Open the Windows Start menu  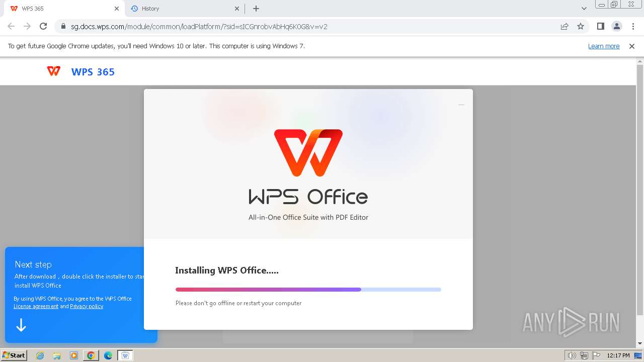14,355
